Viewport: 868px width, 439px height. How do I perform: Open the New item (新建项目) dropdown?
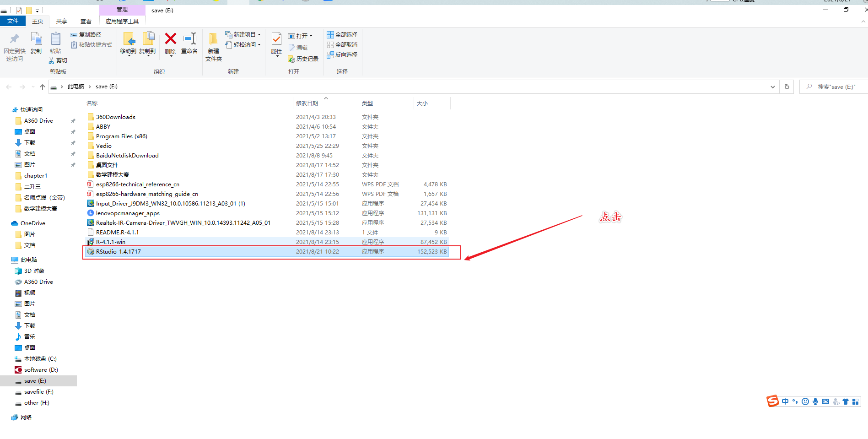pos(243,35)
